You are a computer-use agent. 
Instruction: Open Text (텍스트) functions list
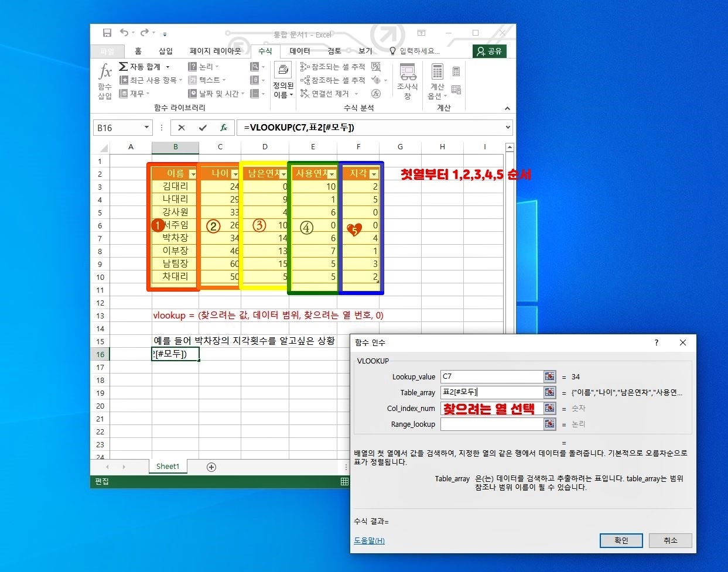pyautogui.click(x=207, y=80)
